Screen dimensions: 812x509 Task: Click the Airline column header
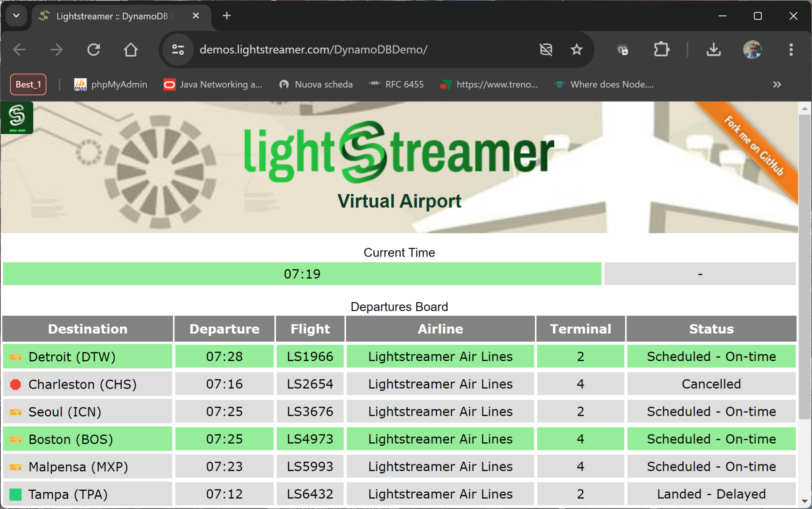point(440,329)
